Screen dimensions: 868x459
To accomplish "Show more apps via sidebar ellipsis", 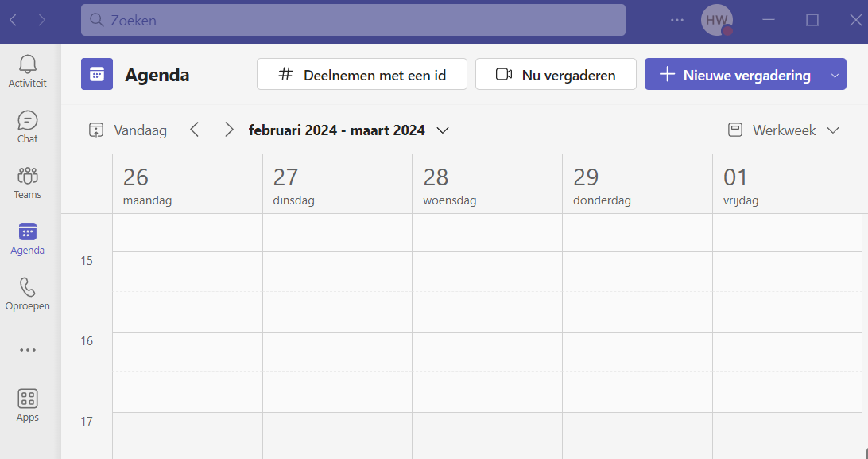I will coord(27,350).
